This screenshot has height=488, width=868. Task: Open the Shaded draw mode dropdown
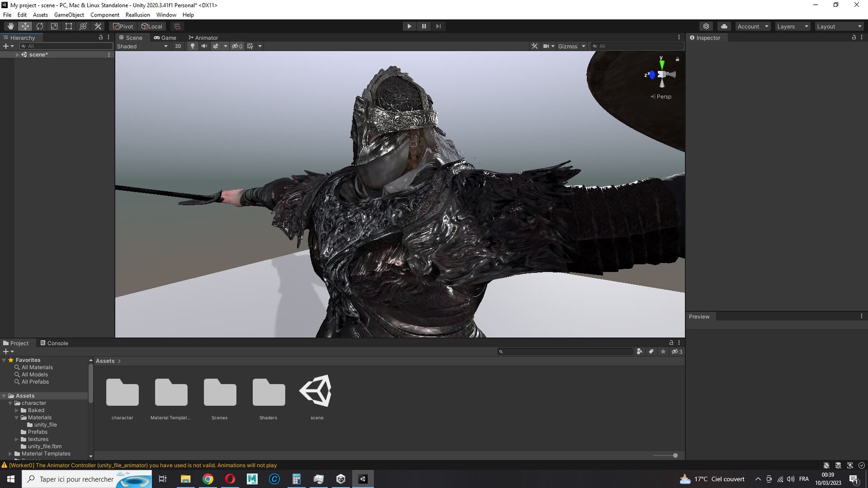[141, 46]
